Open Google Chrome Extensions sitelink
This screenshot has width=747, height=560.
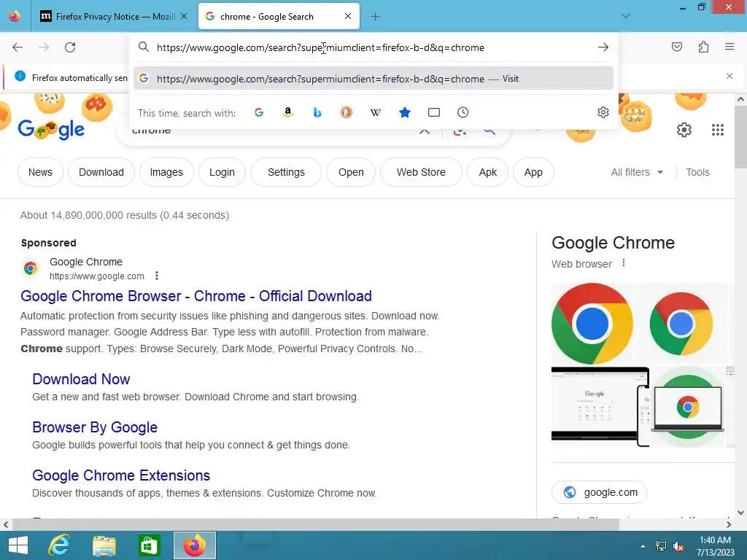point(121,475)
